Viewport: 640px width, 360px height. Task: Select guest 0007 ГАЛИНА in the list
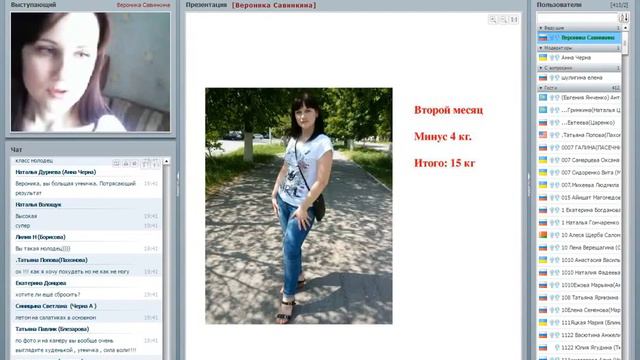coord(579,147)
